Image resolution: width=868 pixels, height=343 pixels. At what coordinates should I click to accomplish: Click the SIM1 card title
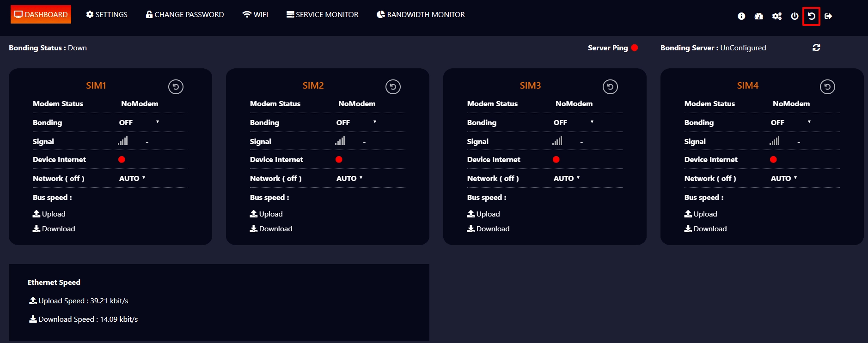[96, 85]
